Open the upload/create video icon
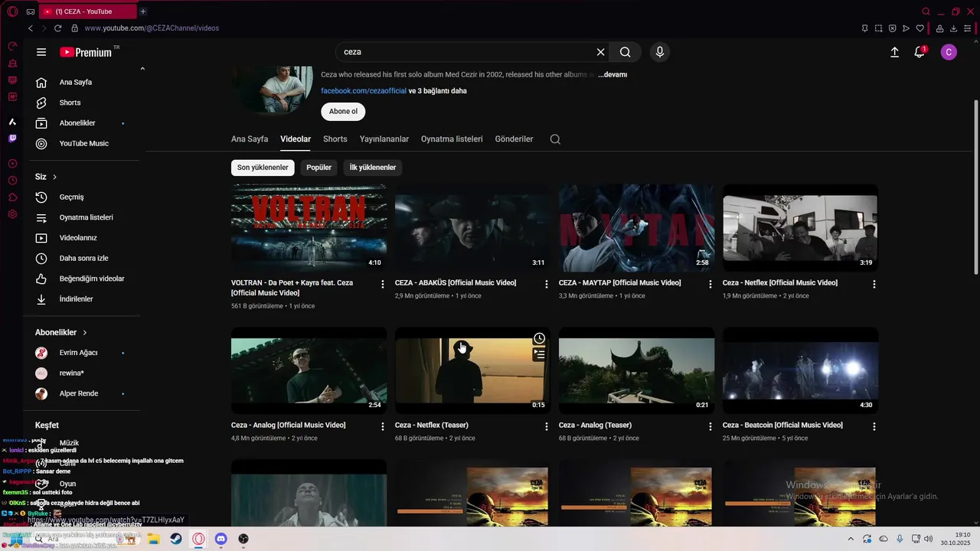Screen dimensions: 980x551 [x=894, y=52]
